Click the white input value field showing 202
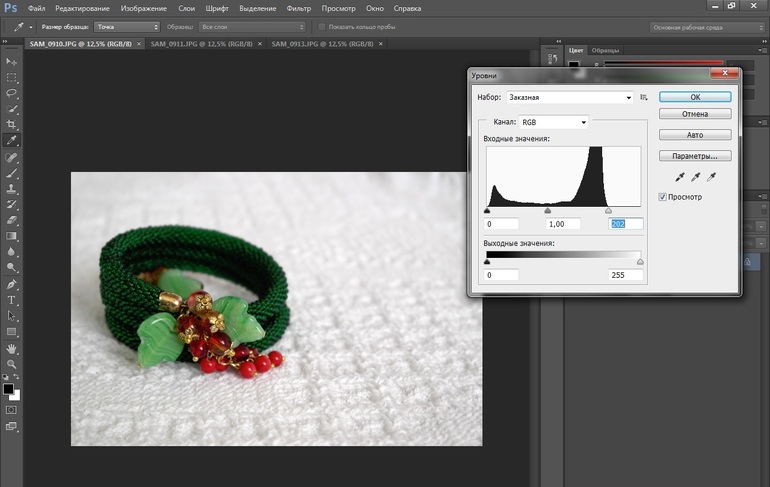Viewport: 770px width, 487px height. pyautogui.click(x=626, y=224)
